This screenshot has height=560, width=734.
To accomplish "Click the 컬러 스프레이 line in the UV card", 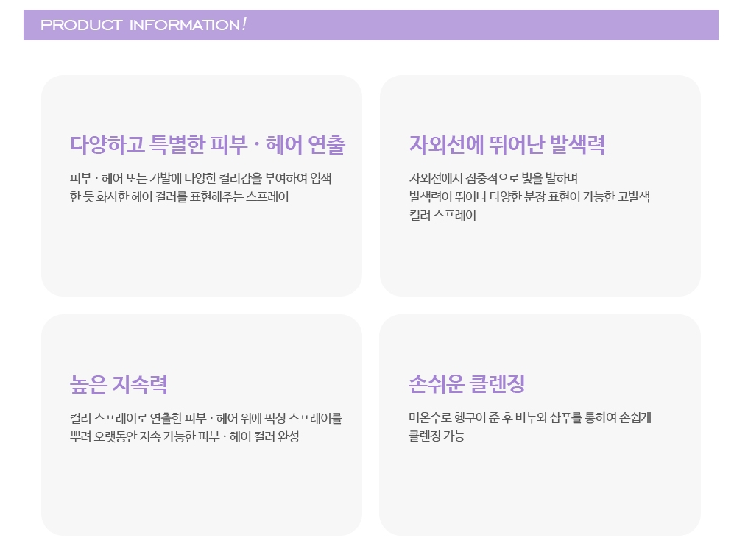I will tap(442, 216).
